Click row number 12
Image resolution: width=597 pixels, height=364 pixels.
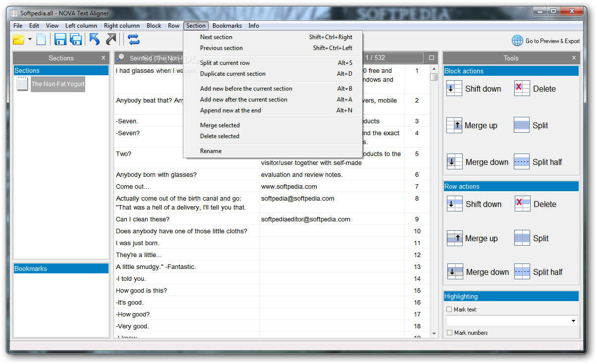pyautogui.click(x=417, y=255)
